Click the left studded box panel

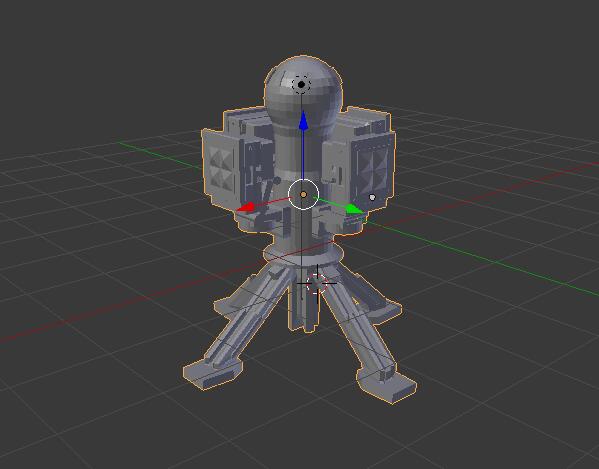click(x=222, y=167)
